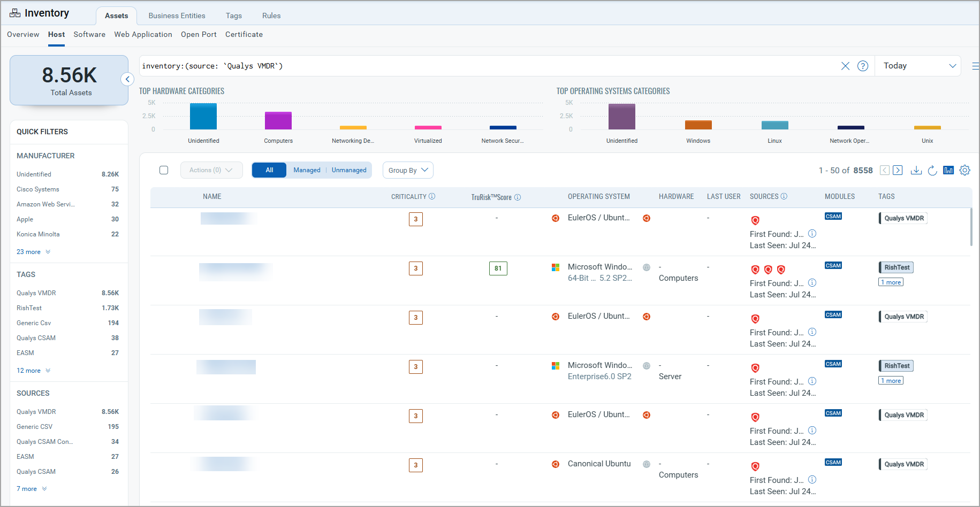Open the Certificate sub-tab

244,34
